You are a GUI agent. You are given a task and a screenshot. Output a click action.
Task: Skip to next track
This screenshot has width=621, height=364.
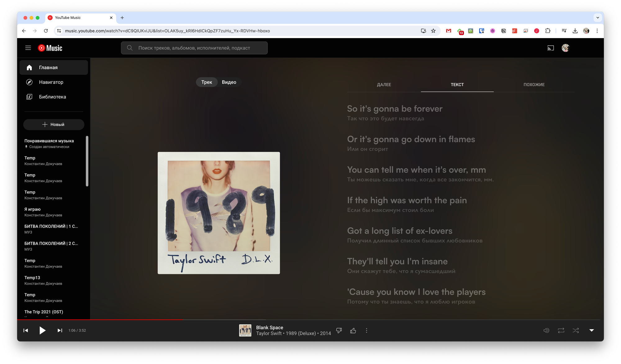60,330
